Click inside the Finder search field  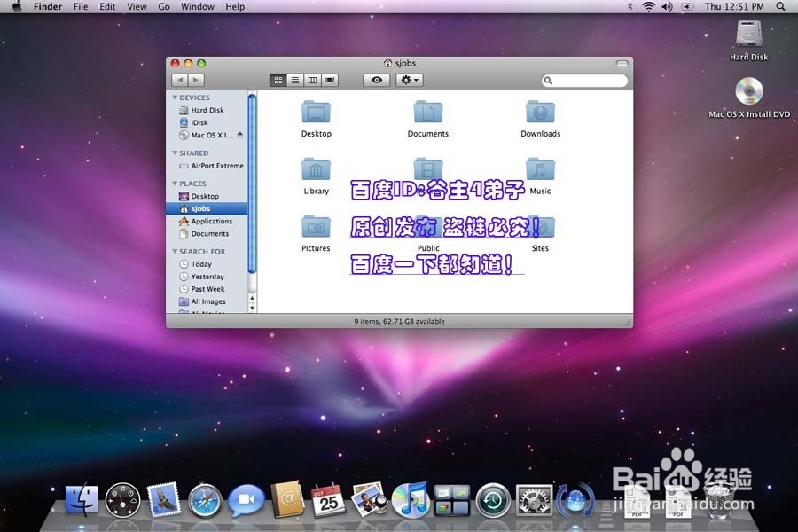pos(585,80)
